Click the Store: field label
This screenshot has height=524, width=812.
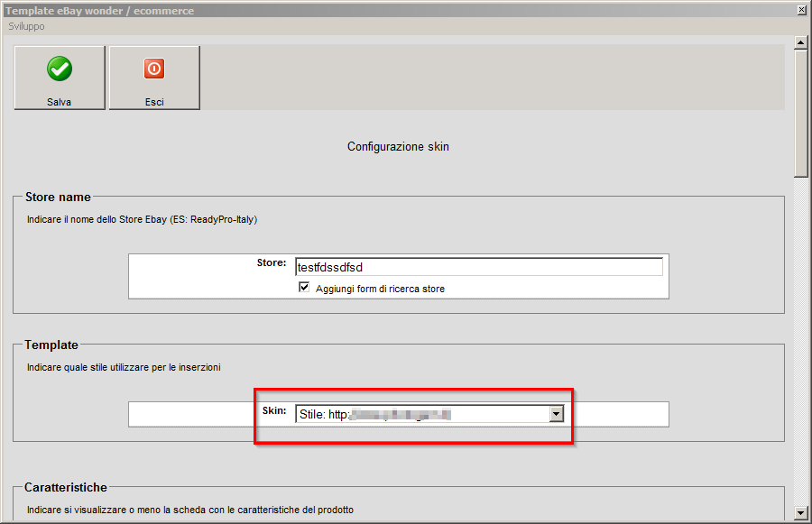[272, 262]
